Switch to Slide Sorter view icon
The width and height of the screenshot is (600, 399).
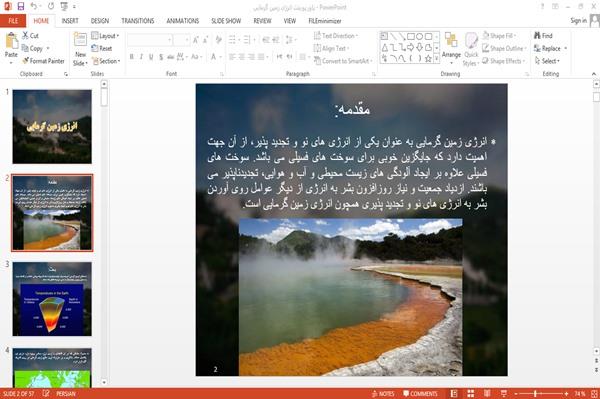[x=471, y=394]
